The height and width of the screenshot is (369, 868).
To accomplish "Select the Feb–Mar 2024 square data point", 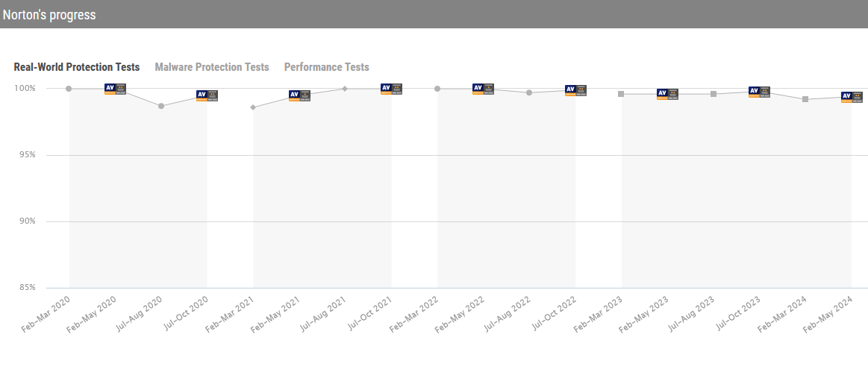I will pyautogui.click(x=805, y=99).
